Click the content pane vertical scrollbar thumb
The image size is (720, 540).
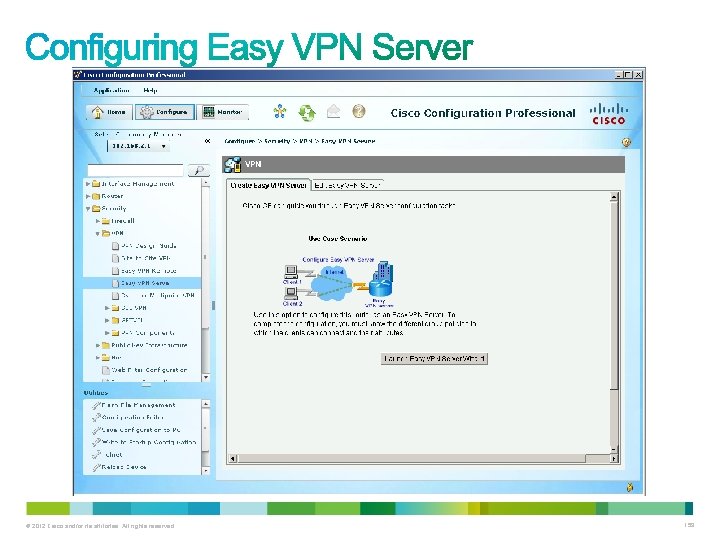click(x=614, y=296)
